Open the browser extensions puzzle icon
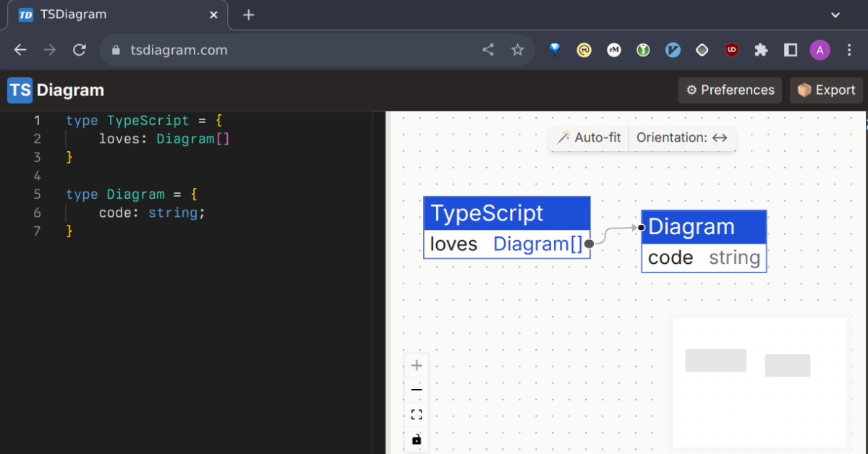Screen dimensions: 868x454 coord(761,50)
